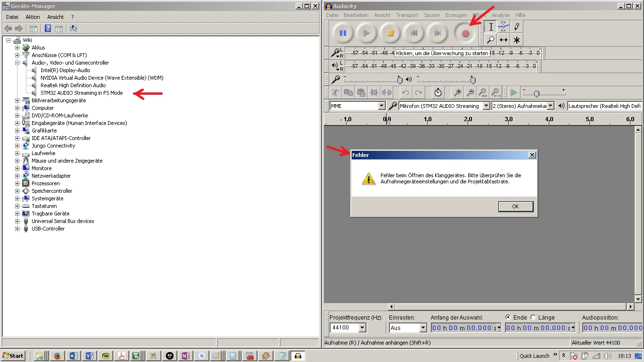The width and height of the screenshot is (644, 362).
Task: Select the Envelope tool
Action: tap(504, 27)
